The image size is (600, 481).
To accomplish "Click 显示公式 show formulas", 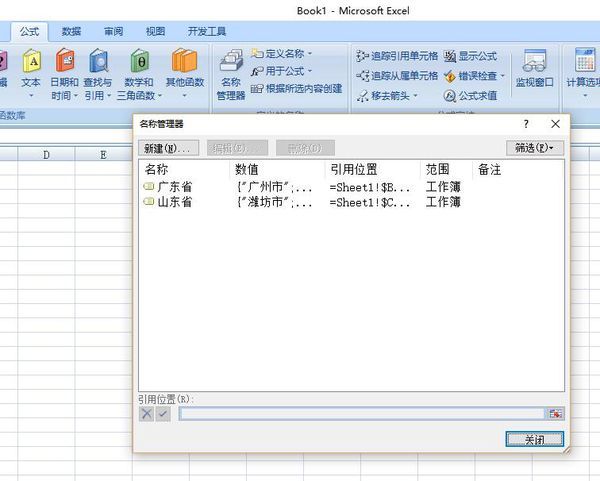I will click(470, 56).
